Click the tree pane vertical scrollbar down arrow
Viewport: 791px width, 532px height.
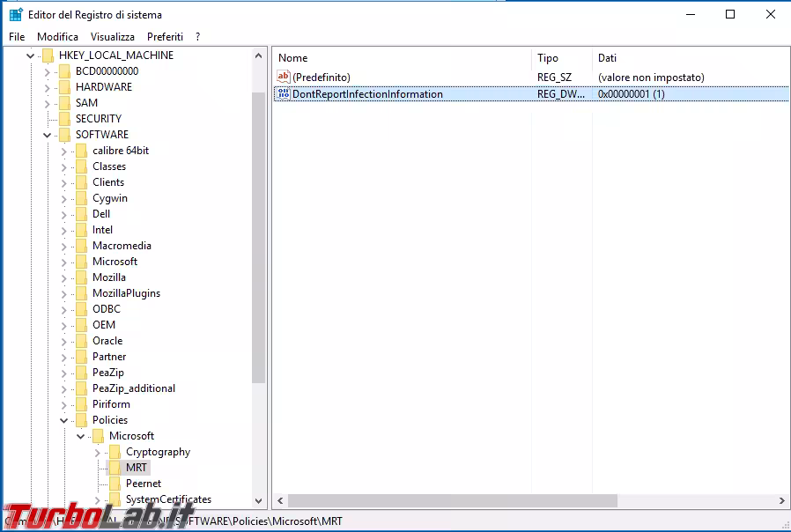click(x=259, y=500)
